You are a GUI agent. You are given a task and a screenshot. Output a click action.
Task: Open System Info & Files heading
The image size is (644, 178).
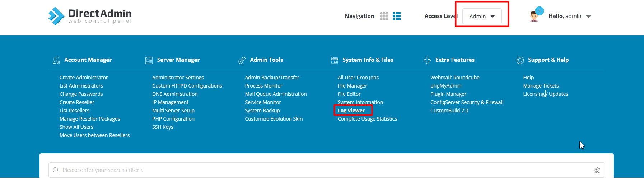pyautogui.click(x=368, y=60)
